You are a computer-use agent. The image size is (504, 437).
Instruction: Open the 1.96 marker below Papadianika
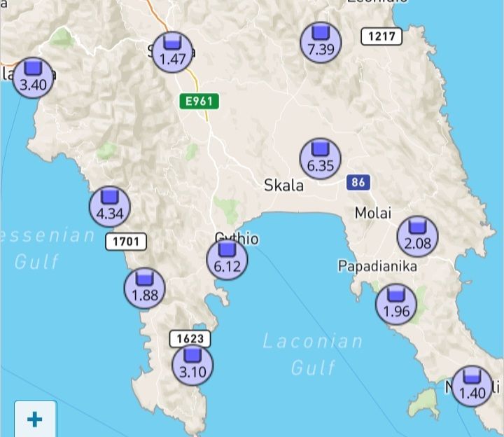coord(396,304)
